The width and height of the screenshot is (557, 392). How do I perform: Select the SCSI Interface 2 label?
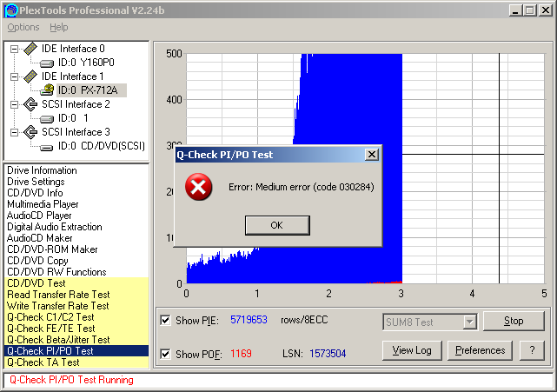[x=76, y=104]
